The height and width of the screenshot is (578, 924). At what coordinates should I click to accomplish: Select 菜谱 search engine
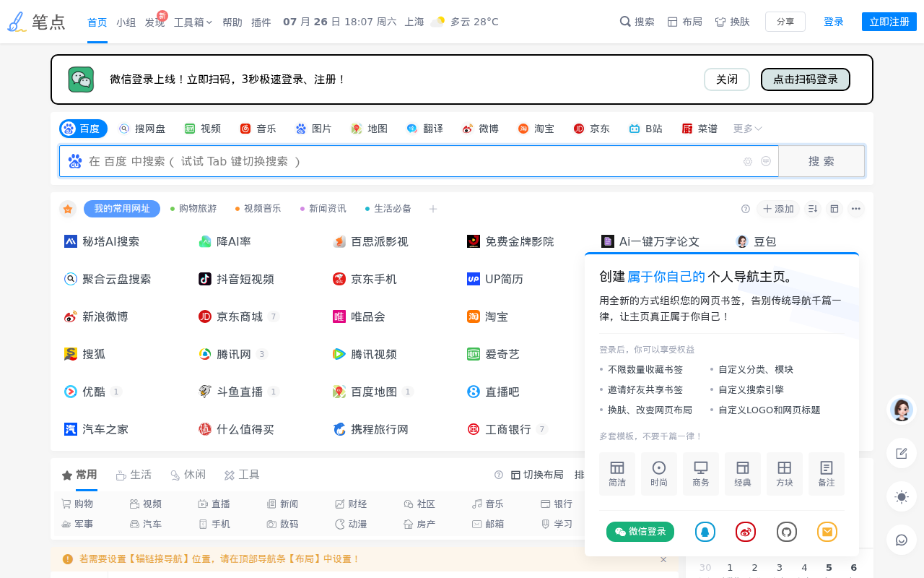coord(700,129)
